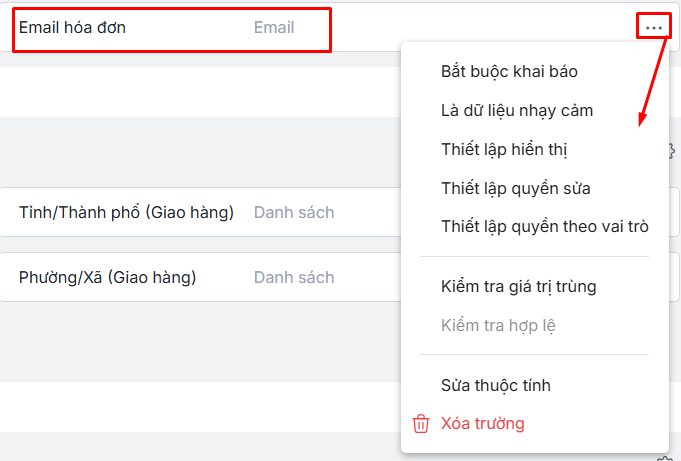The image size is (681, 461).
Task: Click the red trash icon in the menu
Action: click(x=421, y=424)
